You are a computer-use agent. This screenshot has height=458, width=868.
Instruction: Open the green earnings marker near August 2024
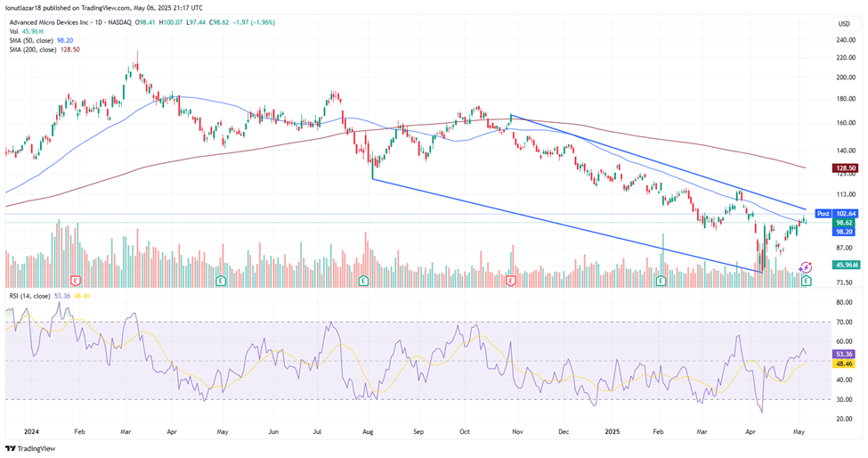tap(363, 281)
